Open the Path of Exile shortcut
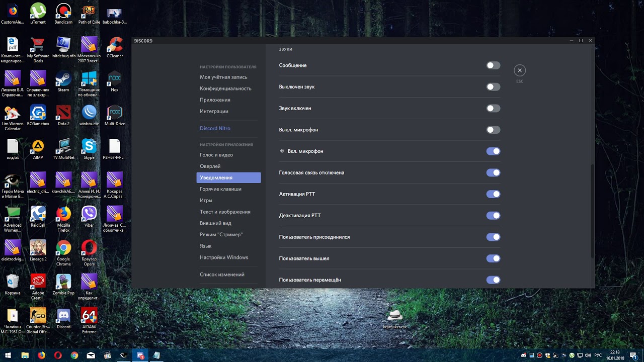The height and width of the screenshot is (362, 644). 89,14
